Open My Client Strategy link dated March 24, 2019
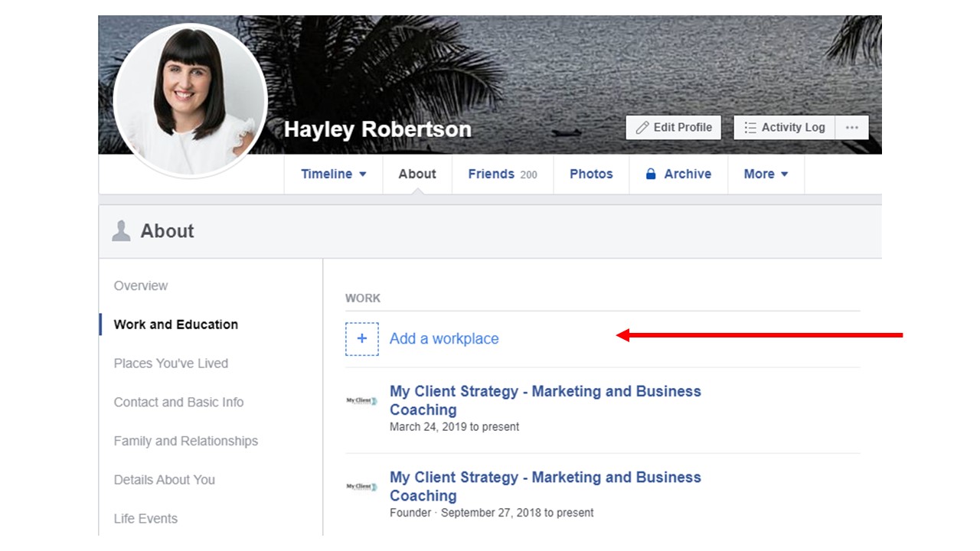 (545, 400)
